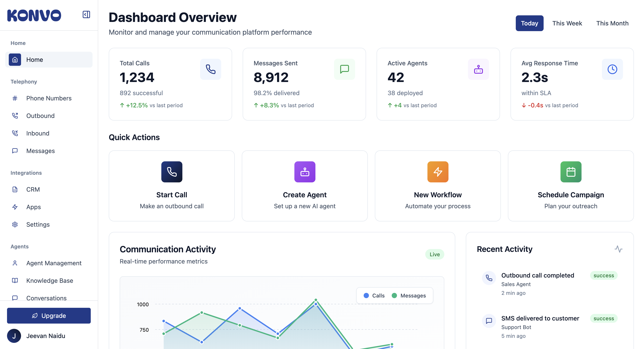Toggle the Calls series in chart legend
This screenshot has height=349, width=644.
[374, 296]
